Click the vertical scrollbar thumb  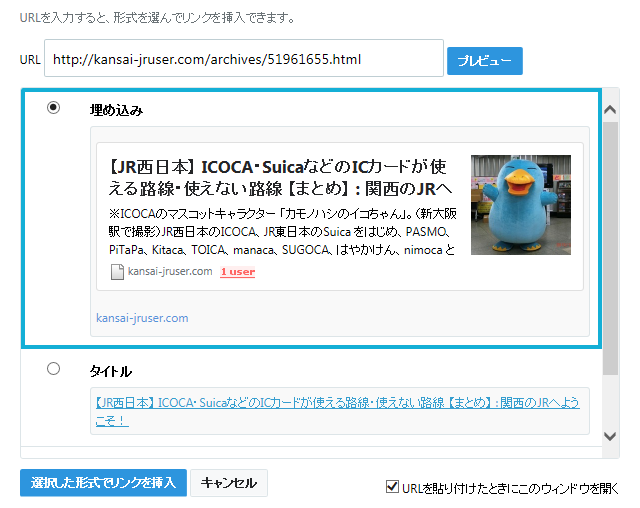(x=610, y=248)
